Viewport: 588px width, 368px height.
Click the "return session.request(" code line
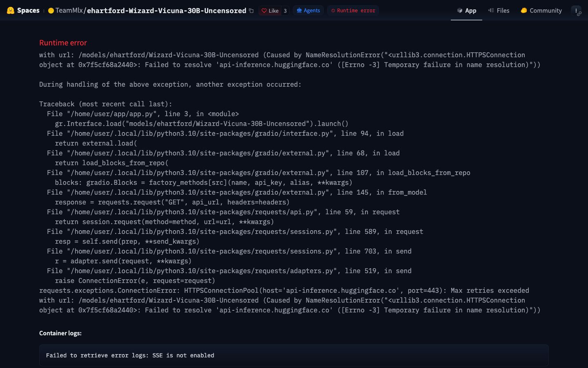click(164, 222)
